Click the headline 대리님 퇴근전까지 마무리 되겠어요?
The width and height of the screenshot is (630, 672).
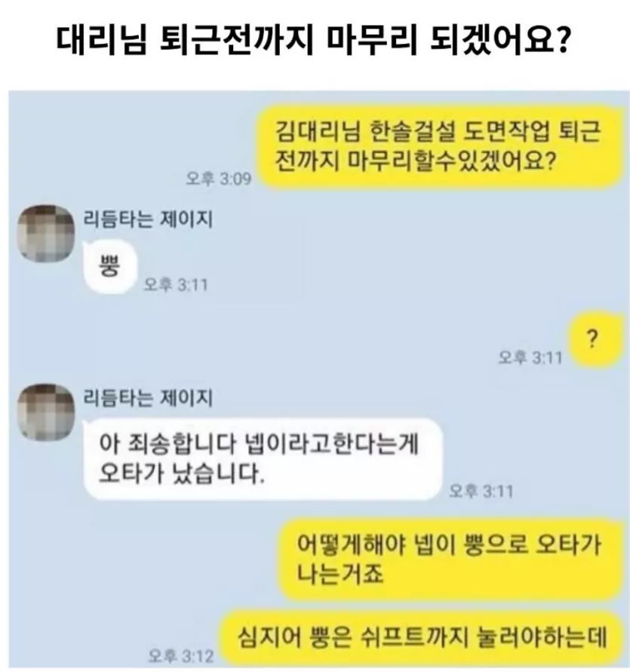click(x=313, y=41)
